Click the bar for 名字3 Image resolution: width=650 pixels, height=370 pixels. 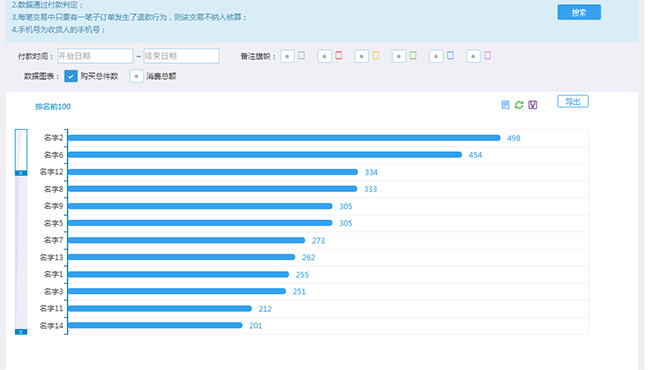177,291
